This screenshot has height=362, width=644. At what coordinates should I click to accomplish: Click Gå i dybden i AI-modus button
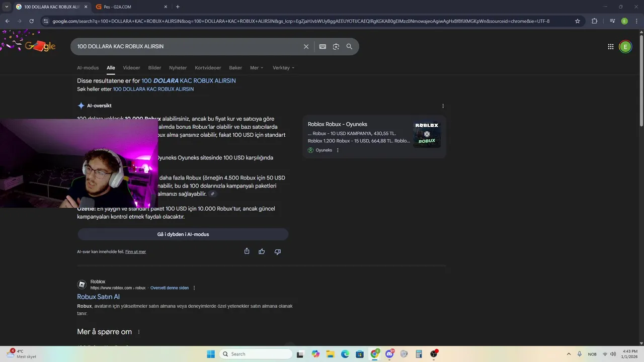coord(183,234)
